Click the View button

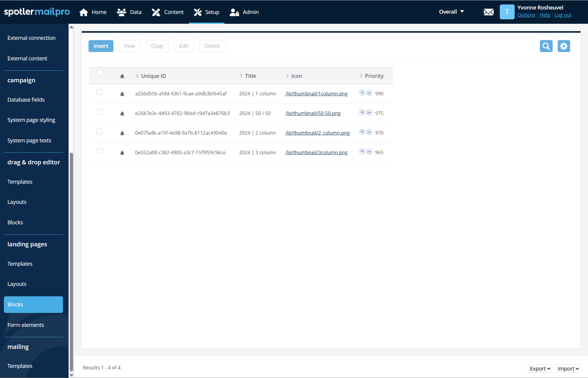(x=129, y=46)
